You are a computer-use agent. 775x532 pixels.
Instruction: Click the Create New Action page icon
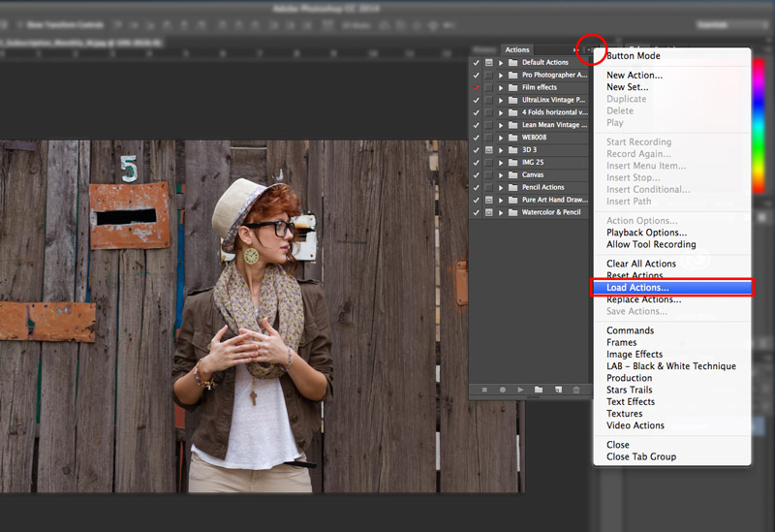pos(559,390)
